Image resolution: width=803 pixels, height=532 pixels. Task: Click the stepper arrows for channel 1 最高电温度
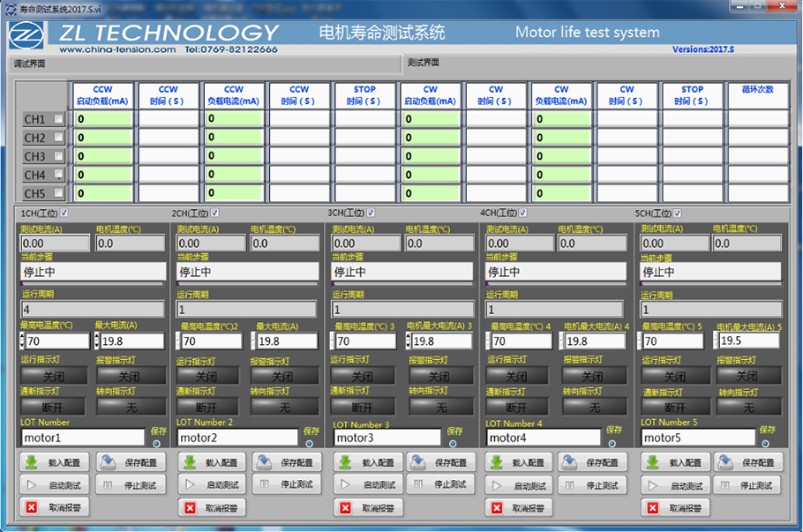tap(23, 341)
